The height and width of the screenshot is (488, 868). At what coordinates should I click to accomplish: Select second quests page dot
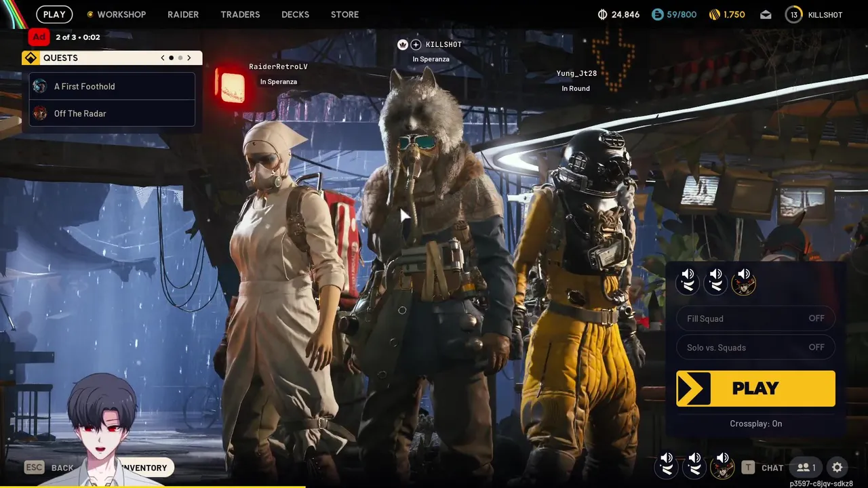point(180,58)
